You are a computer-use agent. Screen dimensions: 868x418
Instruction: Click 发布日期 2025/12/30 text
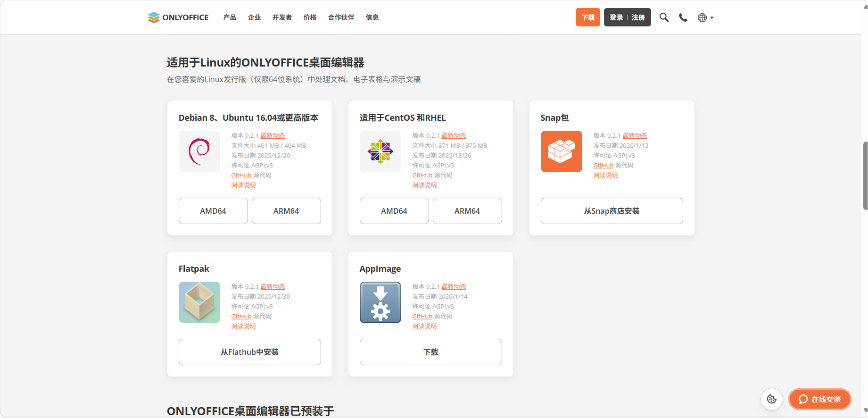click(261, 297)
